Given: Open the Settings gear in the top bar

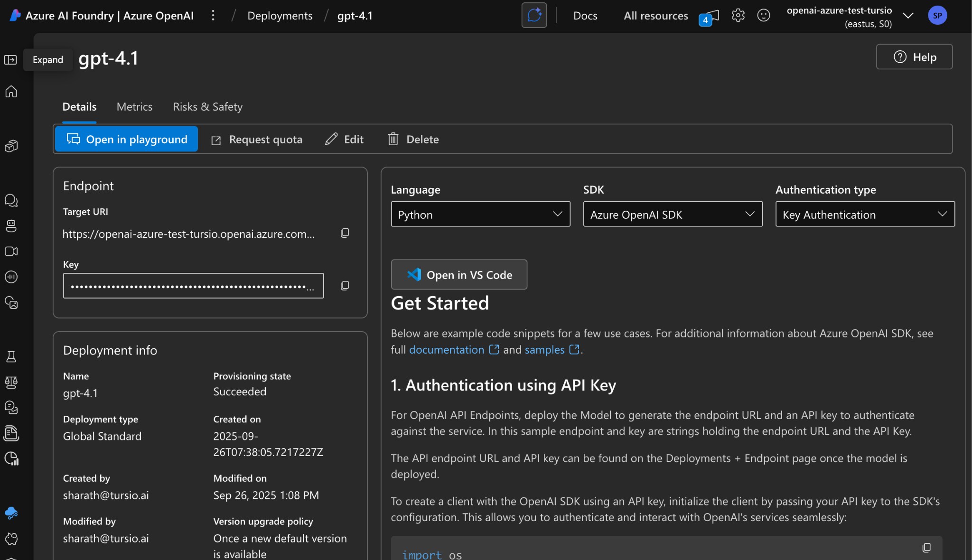Looking at the screenshot, I should coord(738,15).
